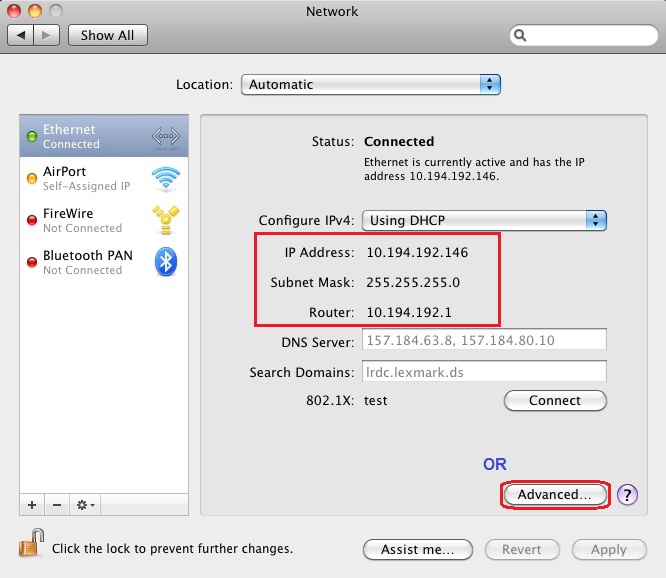Click the blue Bluetooth icon
The image size is (666, 578).
click(x=166, y=262)
